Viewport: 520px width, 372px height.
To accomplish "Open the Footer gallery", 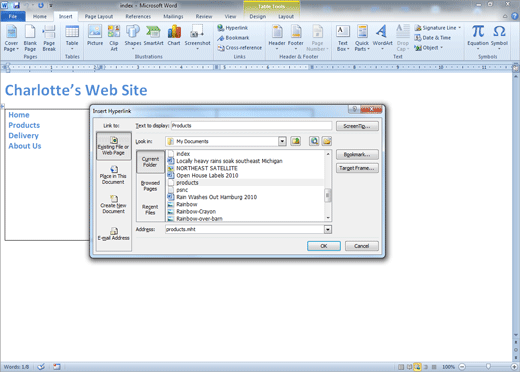I will tap(296, 37).
